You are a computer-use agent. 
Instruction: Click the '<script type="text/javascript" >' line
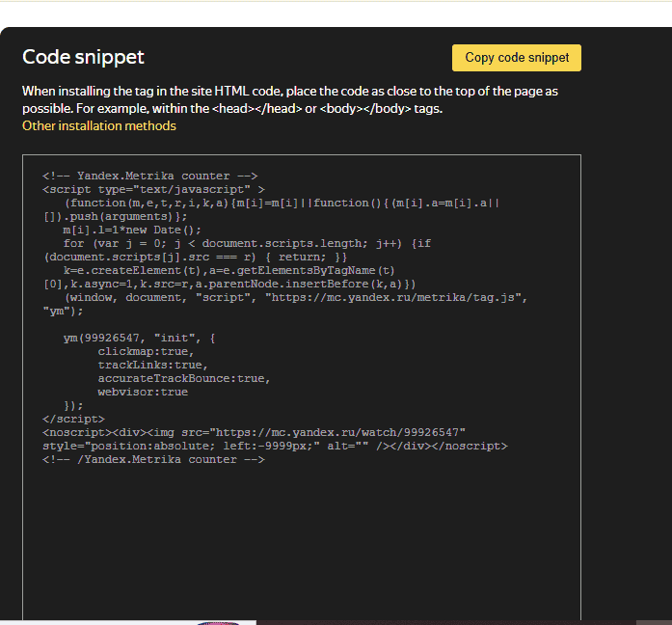[153, 189]
